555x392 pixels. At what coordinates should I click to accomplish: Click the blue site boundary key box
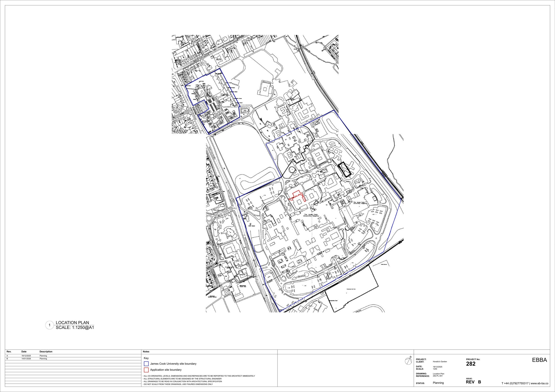click(146, 364)
